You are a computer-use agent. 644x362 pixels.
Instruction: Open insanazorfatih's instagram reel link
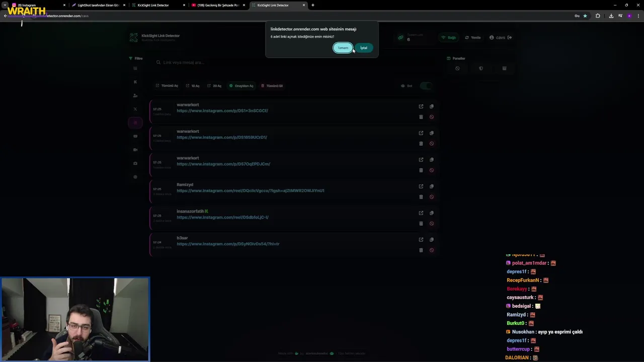click(x=222, y=217)
